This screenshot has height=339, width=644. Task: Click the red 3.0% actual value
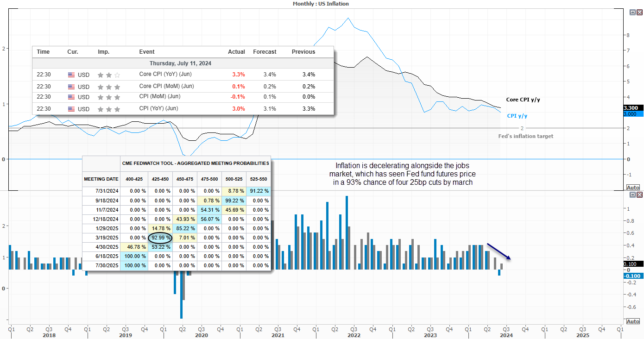coord(239,109)
